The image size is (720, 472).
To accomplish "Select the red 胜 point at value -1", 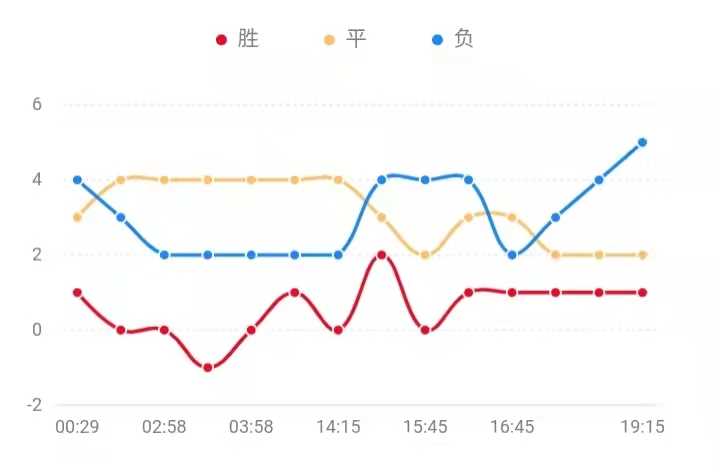I will tap(208, 368).
